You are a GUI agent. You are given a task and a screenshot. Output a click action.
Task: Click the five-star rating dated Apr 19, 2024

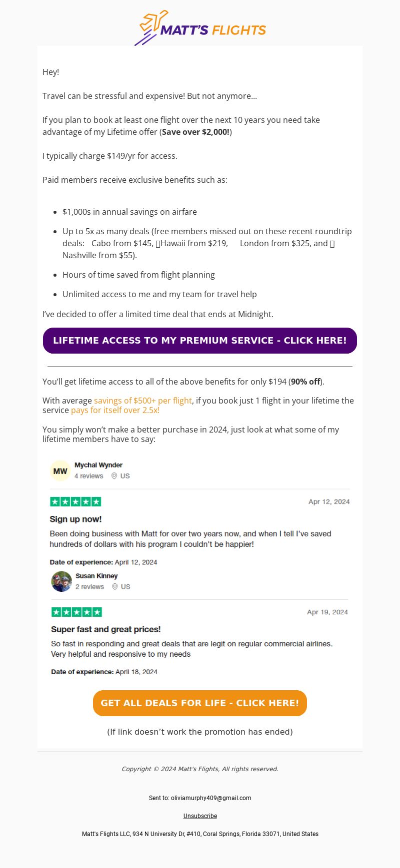pyautogui.click(x=76, y=612)
